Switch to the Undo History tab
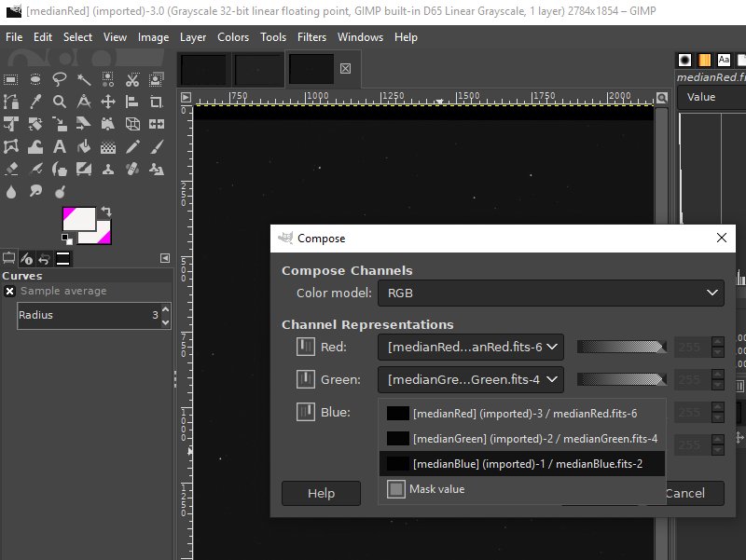Viewport: 746px width, 560px height. [x=44, y=259]
